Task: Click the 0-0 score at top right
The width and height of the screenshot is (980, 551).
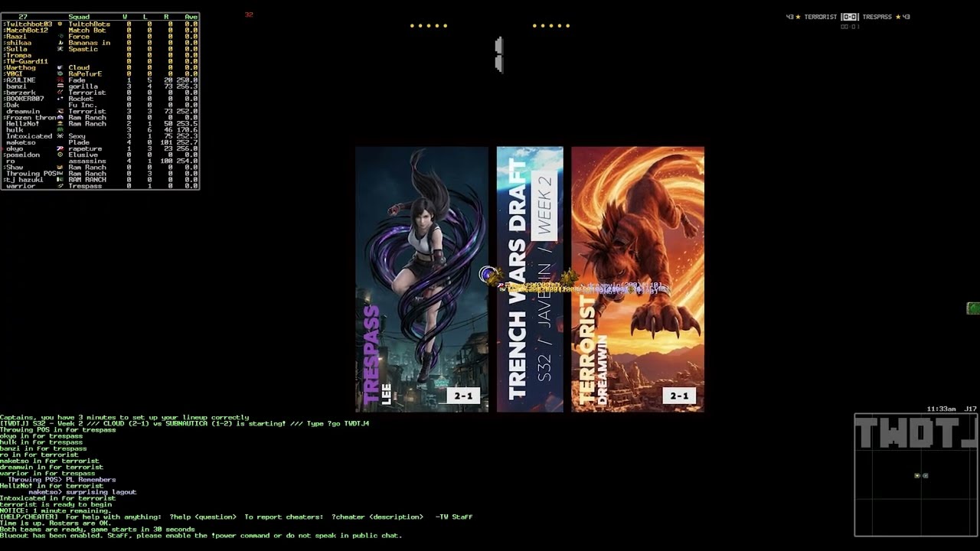Action: click(850, 17)
